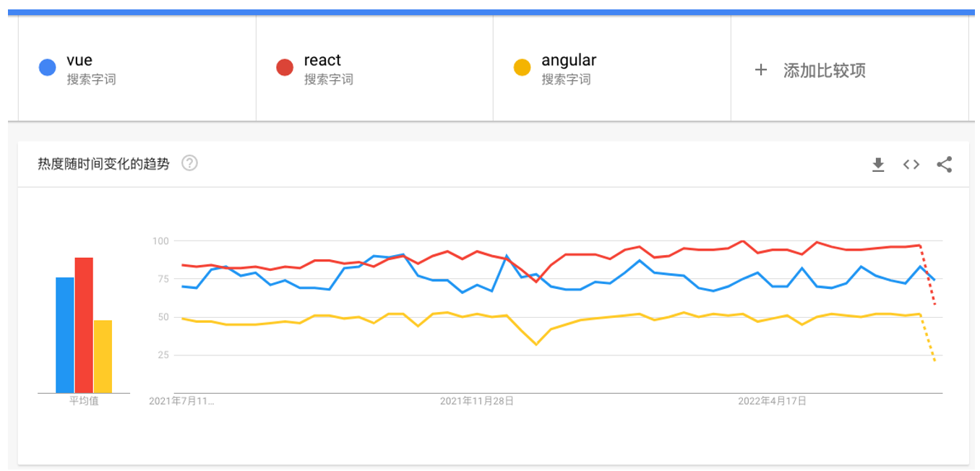Share the interest over time chart
The width and height of the screenshot is (980, 471).
click(x=944, y=165)
